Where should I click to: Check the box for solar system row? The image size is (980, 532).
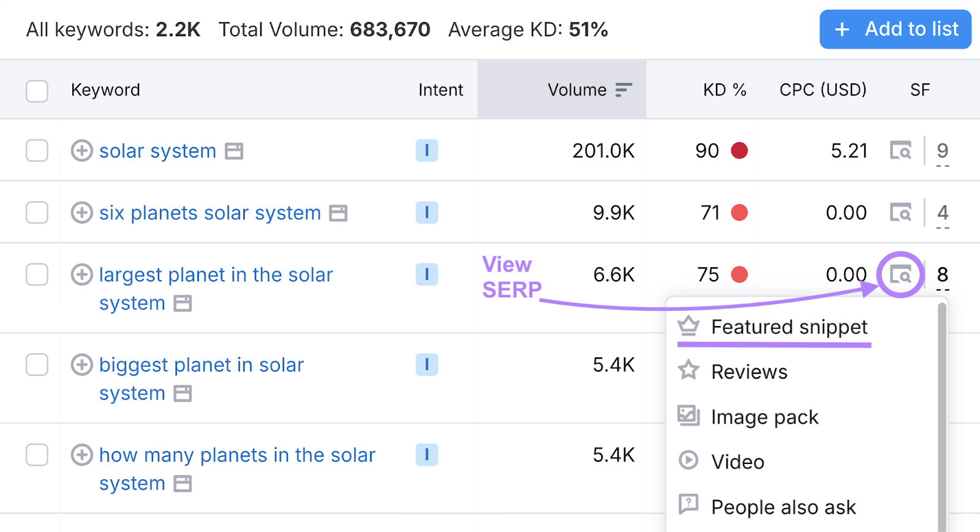(37, 151)
